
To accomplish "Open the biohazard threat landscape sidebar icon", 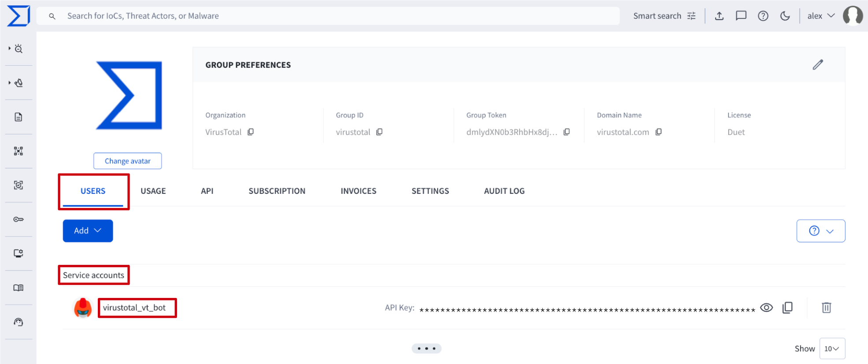I will 19,83.
